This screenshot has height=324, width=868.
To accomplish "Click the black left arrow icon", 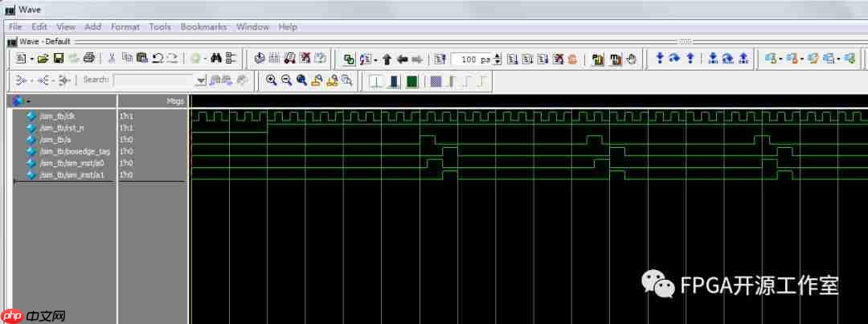I will pos(403,59).
